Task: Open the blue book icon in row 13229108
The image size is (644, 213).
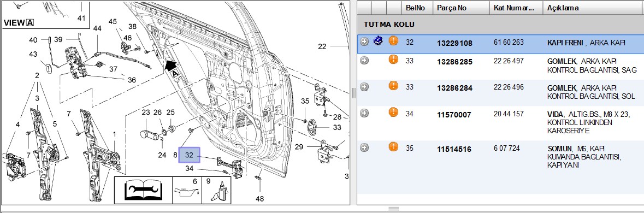Action: coord(379,40)
